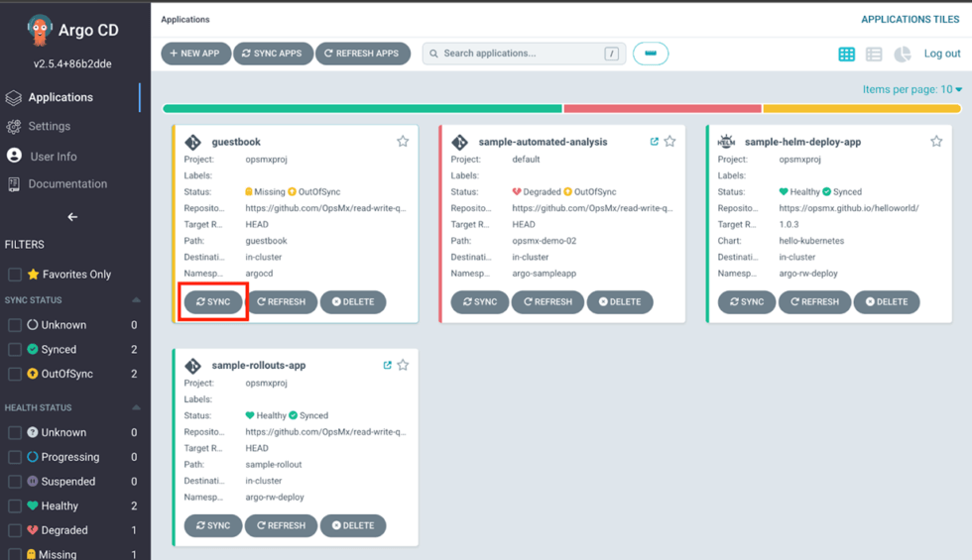Delete sample-helm-deploy-app application

[887, 301]
